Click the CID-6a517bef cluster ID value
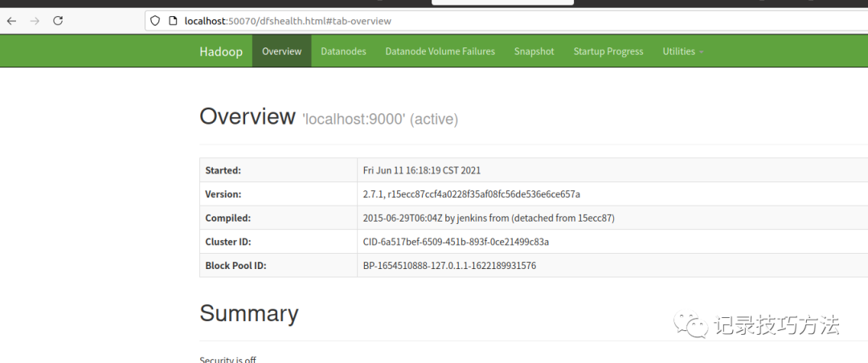This screenshot has width=868, height=363. [457, 242]
